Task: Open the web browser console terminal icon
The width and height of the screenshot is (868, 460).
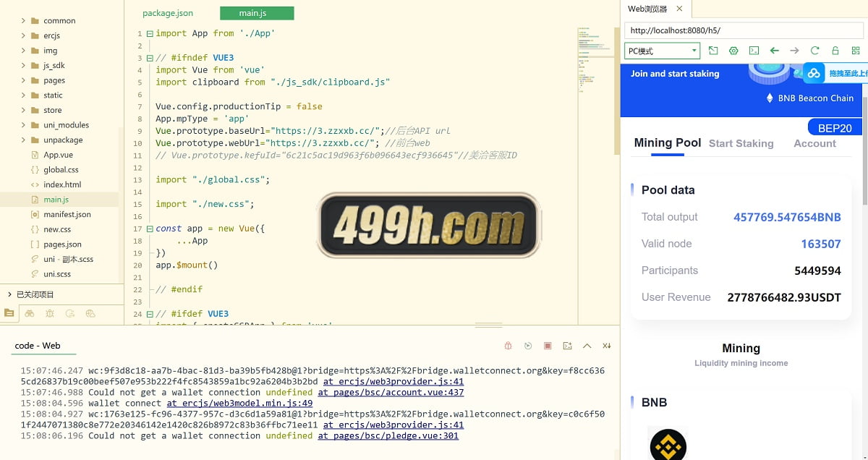Action: click(x=754, y=51)
